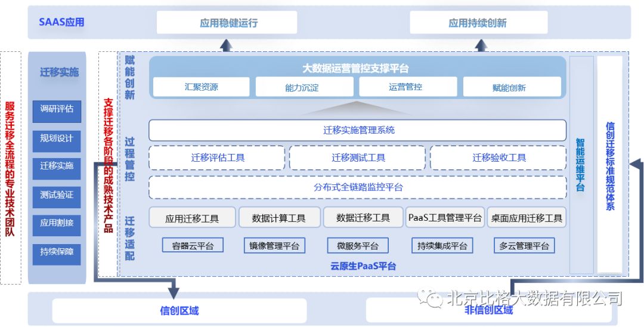Select the 微服务平台 box
Image resolution: width=644 pixels, height=327 pixels.
tap(358, 245)
